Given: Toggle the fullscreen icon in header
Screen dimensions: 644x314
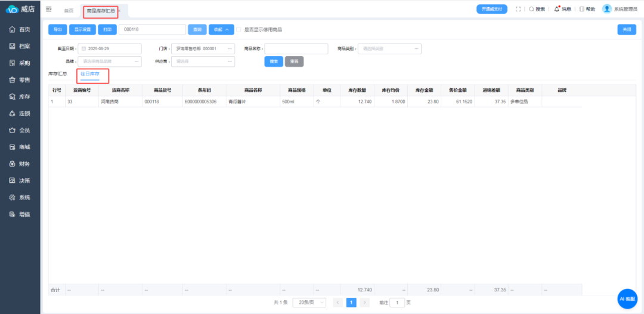Looking at the screenshot, I should click(x=518, y=9).
